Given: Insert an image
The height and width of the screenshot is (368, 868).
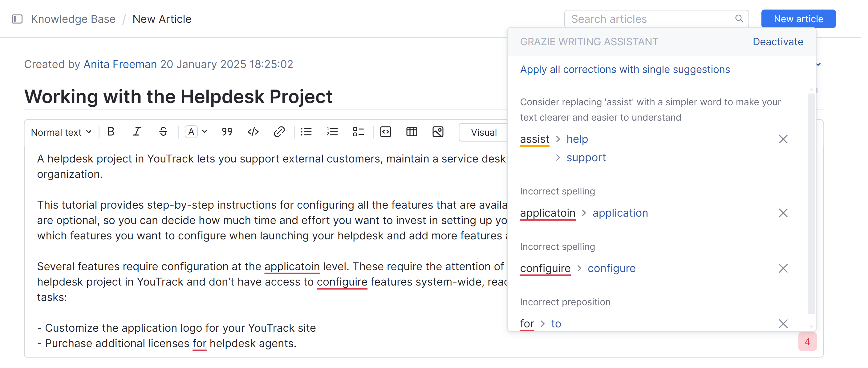Looking at the screenshot, I should pos(439,132).
